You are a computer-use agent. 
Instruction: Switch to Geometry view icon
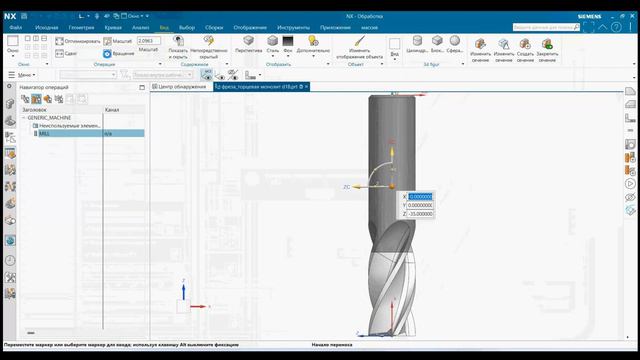48,99
